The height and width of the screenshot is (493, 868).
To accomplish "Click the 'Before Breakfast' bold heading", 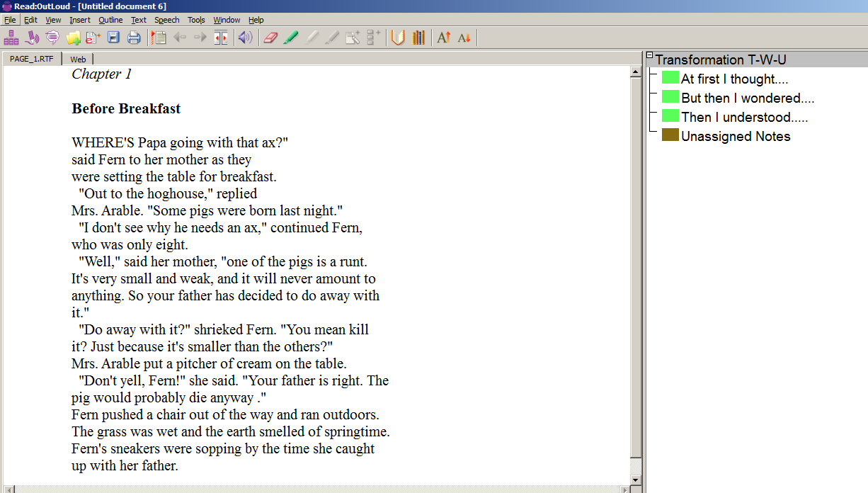I will (126, 108).
